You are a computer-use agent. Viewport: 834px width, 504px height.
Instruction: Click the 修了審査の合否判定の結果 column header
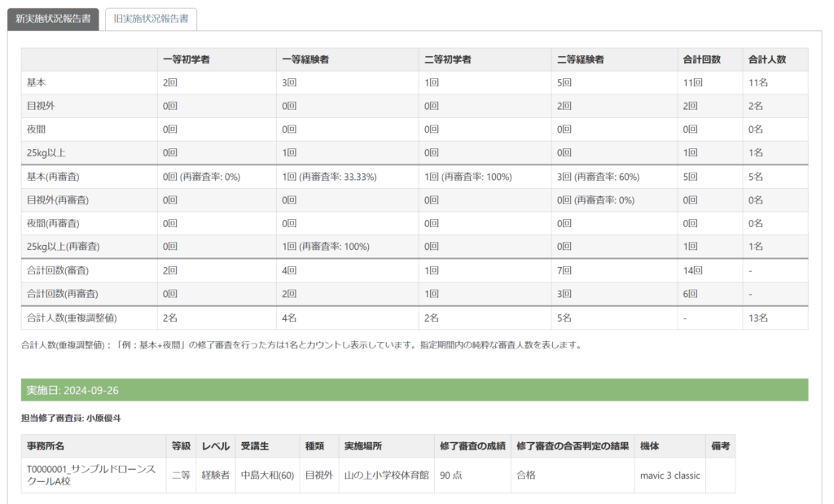coord(573,445)
